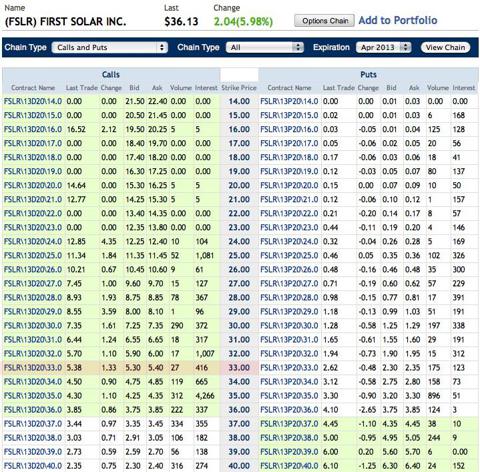Open call contract FSLR\13D20\37.0
480x472 pixels.
pyautogui.click(x=33, y=424)
